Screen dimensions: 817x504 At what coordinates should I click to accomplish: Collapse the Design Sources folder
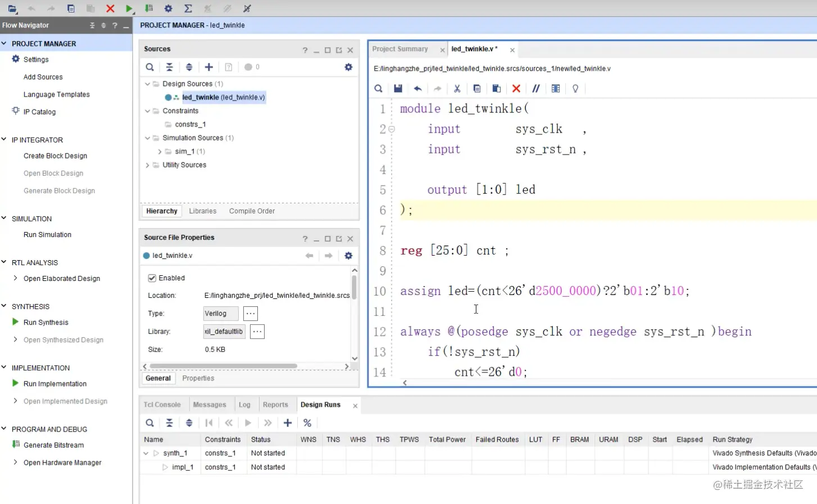pos(147,84)
